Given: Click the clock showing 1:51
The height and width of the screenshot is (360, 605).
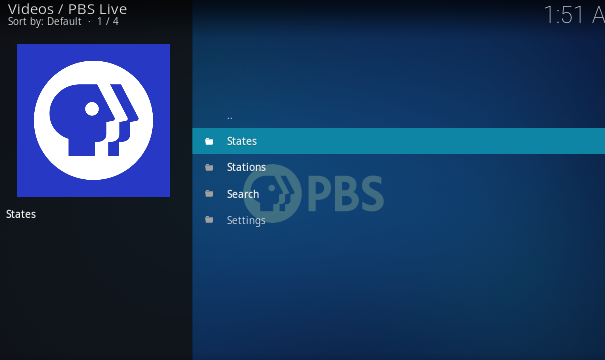Looking at the screenshot, I should 574,15.
